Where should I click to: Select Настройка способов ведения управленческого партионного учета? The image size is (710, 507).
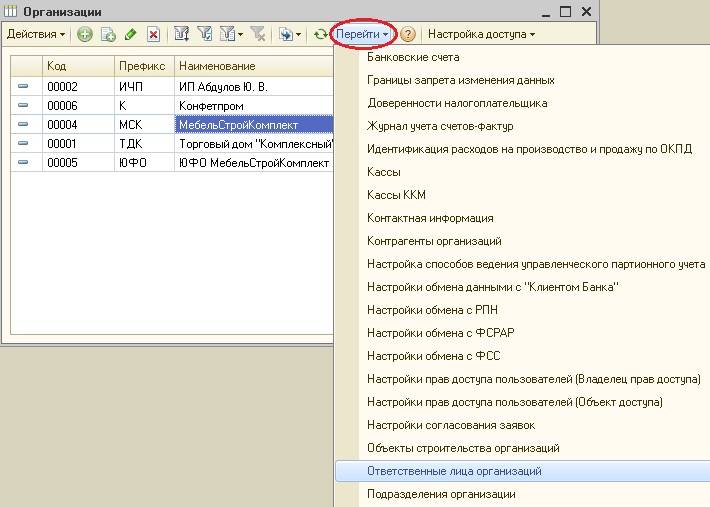(x=522, y=264)
